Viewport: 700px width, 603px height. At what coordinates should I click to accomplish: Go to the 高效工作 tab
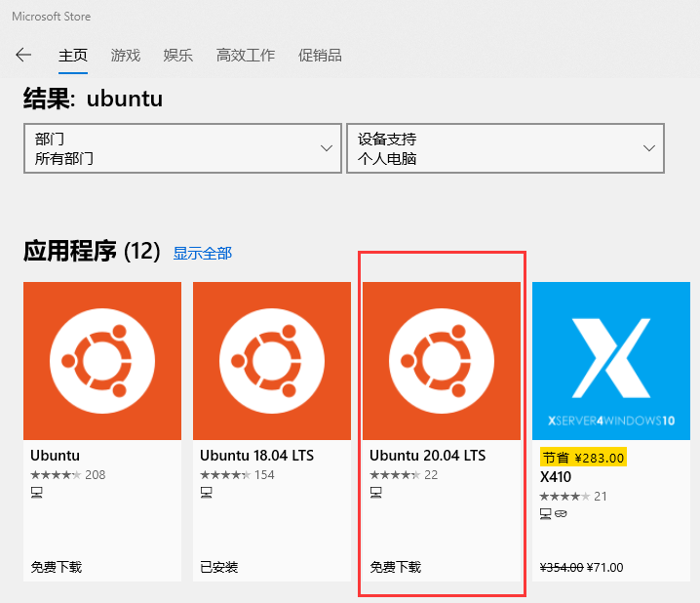[x=246, y=55]
